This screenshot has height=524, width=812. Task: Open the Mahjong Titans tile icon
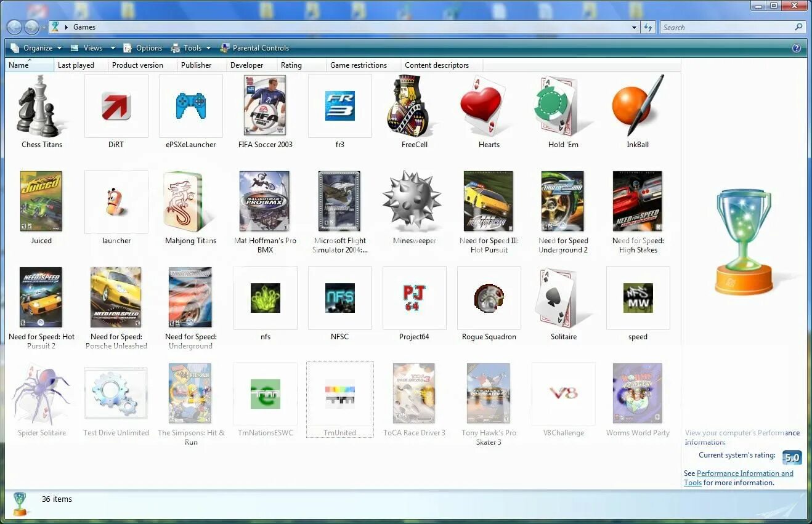click(185, 201)
